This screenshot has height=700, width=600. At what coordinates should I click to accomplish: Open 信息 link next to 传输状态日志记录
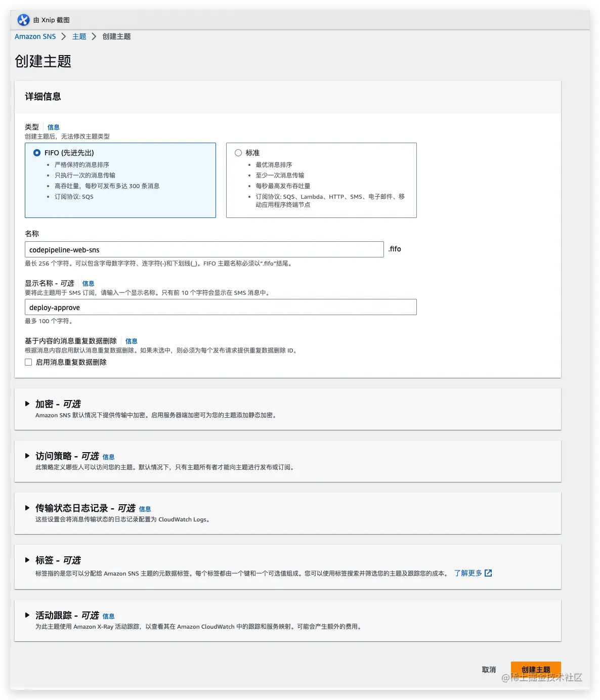[x=145, y=509]
